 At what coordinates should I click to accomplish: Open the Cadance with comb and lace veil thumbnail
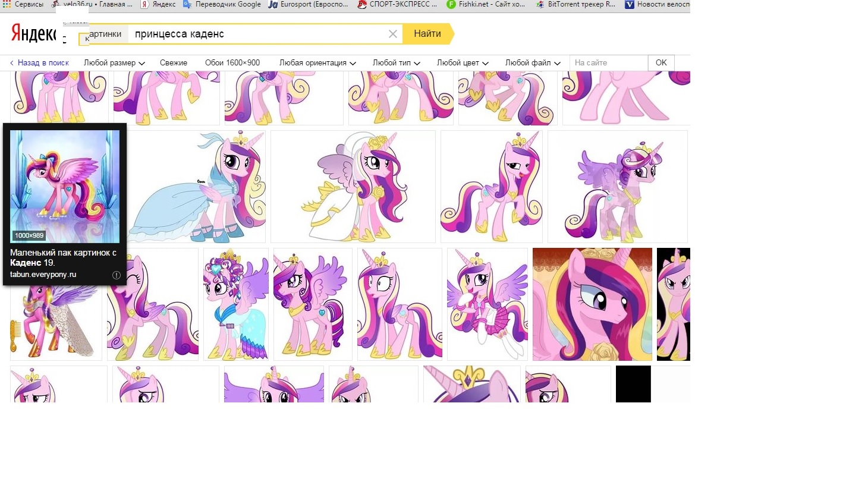(x=56, y=323)
